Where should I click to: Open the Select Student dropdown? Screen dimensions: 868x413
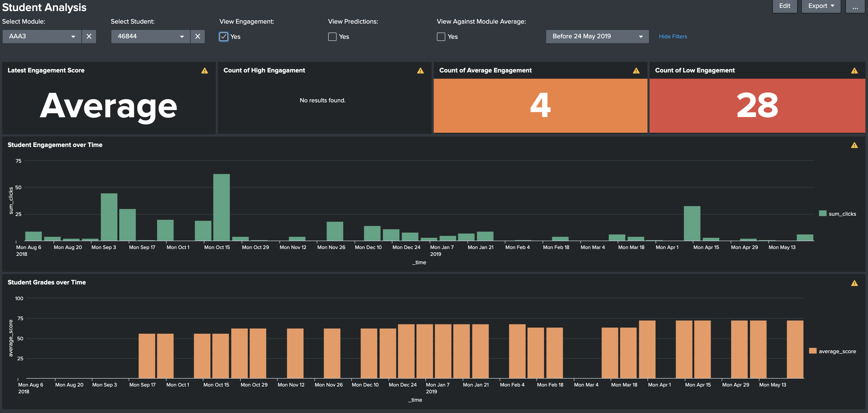click(151, 36)
